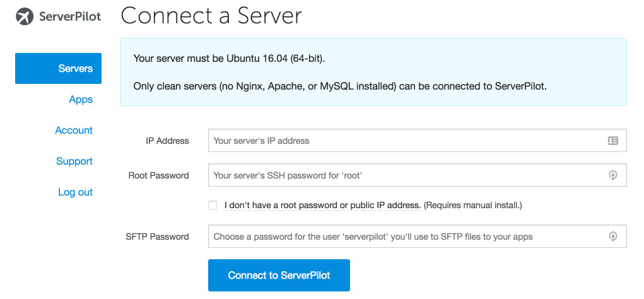This screenshot has height=299, width=644.
Task: Click the 'Your server must be Ubuntu 16.04' notice text
Action: tap(229, 58)
